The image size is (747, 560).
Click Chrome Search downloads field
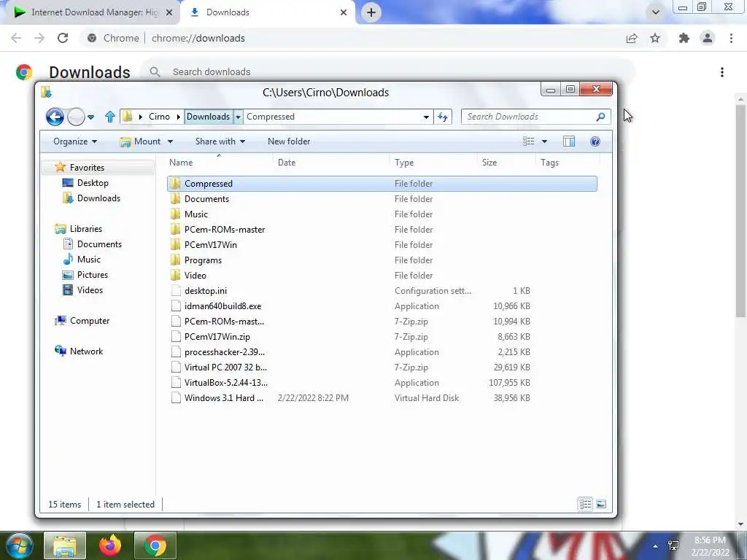pyautogui.click(x=387, y=72)
